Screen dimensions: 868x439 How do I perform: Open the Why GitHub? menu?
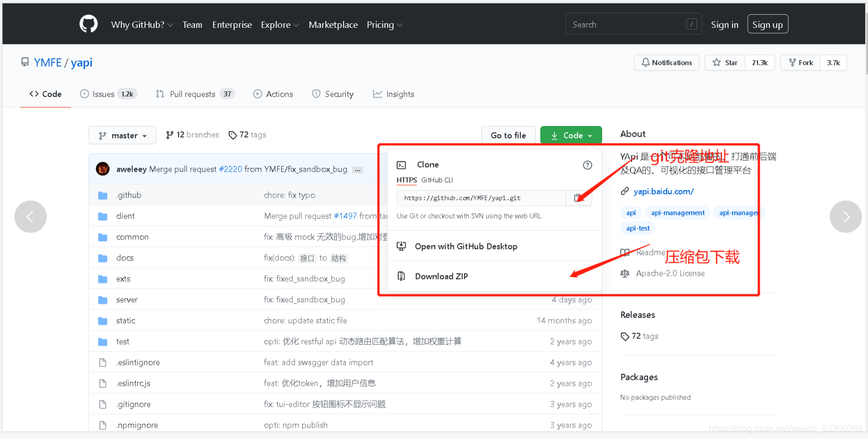[x=142, y=25]
